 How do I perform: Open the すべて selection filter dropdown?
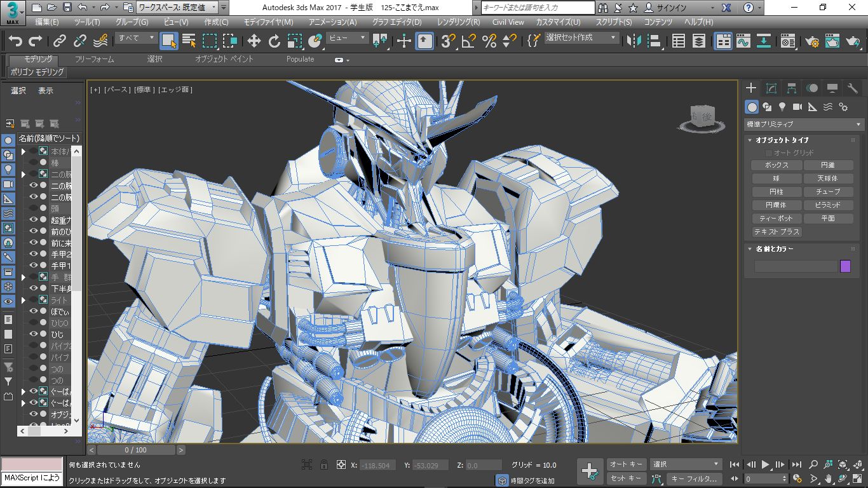(x=136, y=38)
